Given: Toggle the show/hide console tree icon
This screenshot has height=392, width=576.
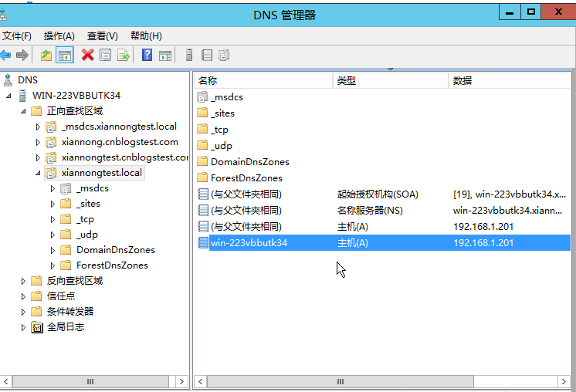Looking at the screenshot, I should click(x=65, y=55).
